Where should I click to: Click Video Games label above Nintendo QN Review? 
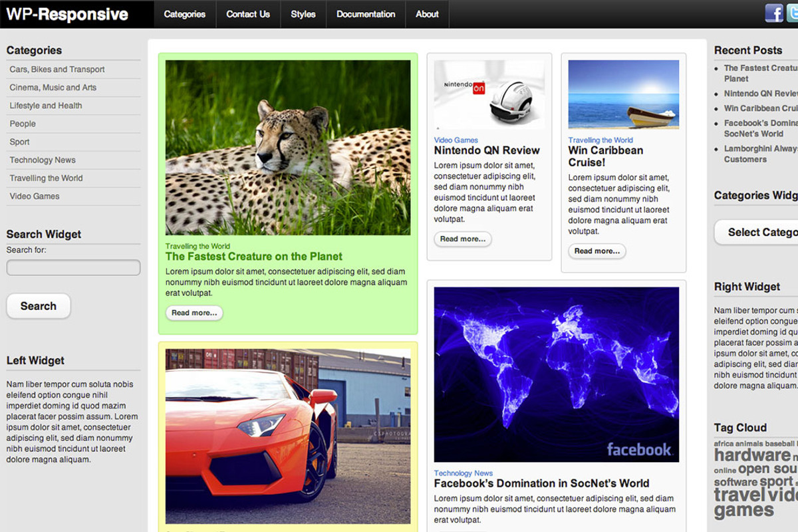tap(456, 140)
